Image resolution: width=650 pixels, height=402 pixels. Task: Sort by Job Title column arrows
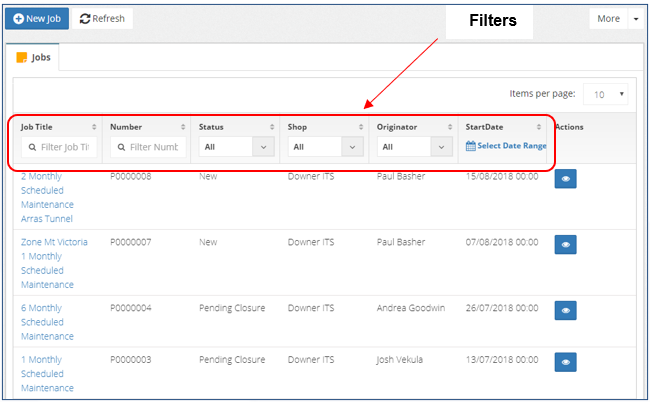pyautogui.click(x=94, y=127)
